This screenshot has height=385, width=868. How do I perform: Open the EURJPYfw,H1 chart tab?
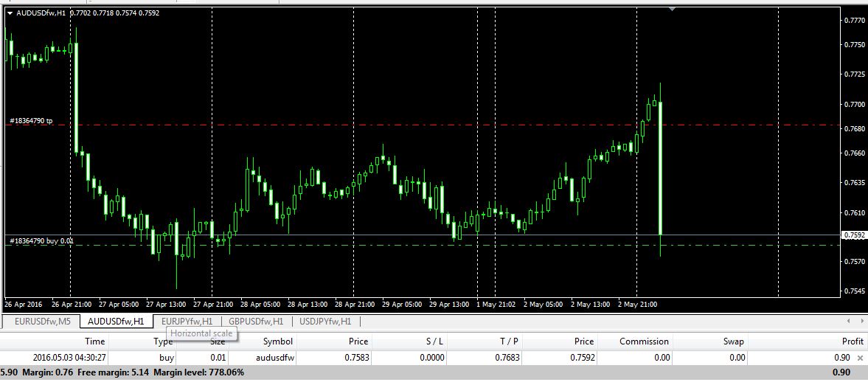point(187,321)
